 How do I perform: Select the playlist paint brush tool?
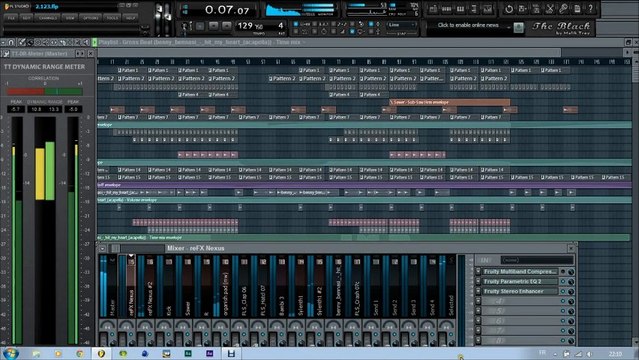tap(30, 42)
